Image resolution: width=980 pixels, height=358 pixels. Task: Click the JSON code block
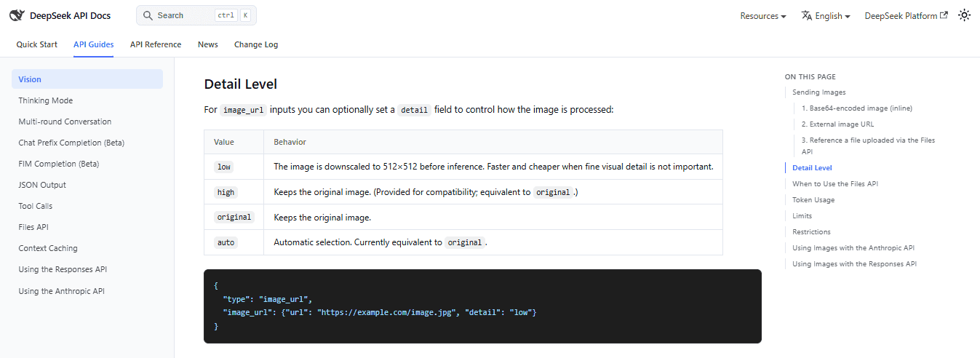482,306
